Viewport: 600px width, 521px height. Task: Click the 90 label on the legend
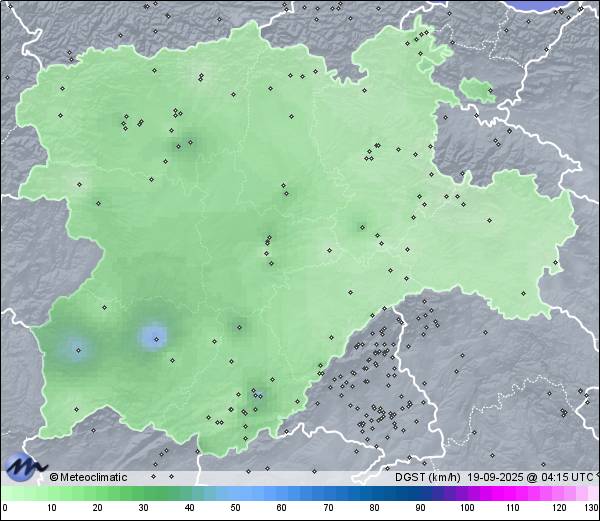point(420,508)
